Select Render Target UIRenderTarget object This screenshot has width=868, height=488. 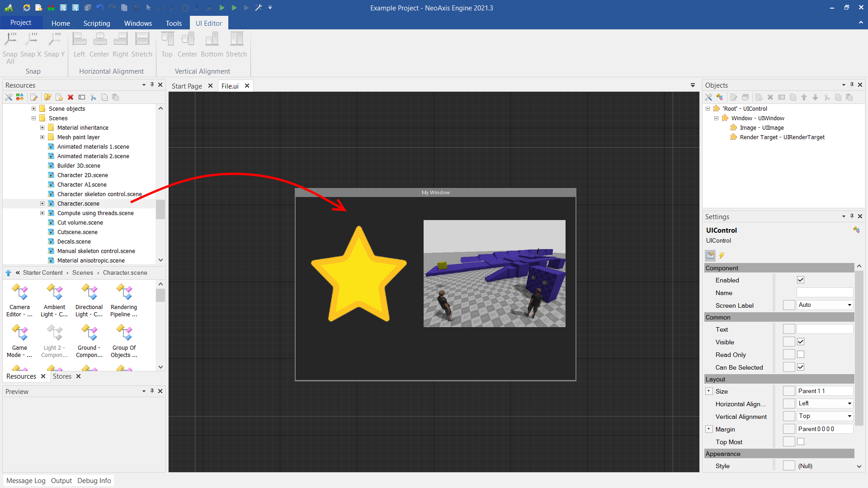click(x=782, y=137)
